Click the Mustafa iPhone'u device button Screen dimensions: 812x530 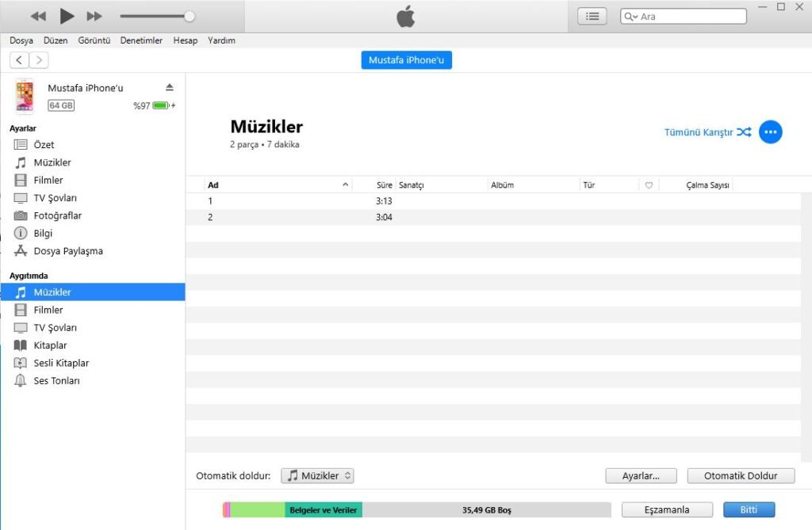407,60
